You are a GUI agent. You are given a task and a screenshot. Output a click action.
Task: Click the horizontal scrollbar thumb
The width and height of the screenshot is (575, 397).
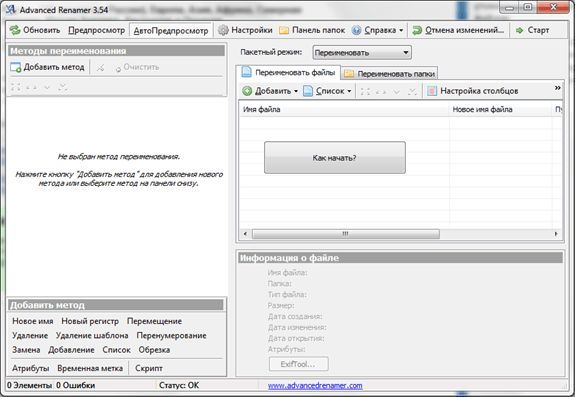tap(345, 234)
